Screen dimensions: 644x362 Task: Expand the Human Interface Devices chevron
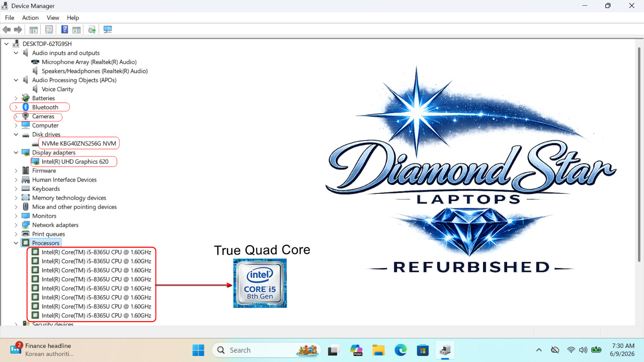16,180
